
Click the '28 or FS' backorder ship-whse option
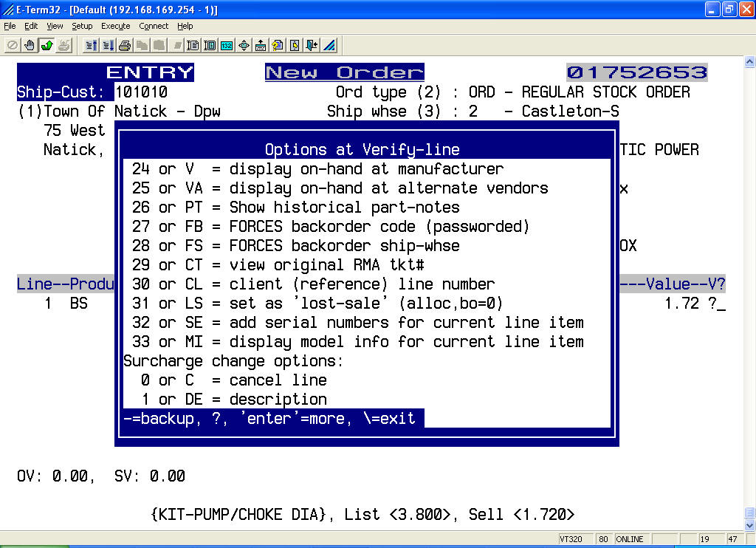295,245
